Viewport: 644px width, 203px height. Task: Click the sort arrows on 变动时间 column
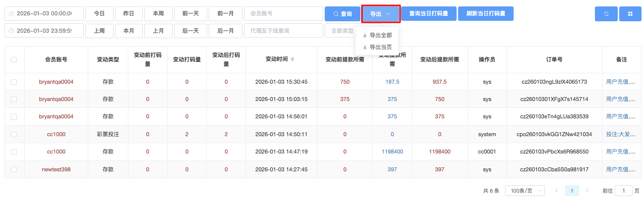coord(293,59)
